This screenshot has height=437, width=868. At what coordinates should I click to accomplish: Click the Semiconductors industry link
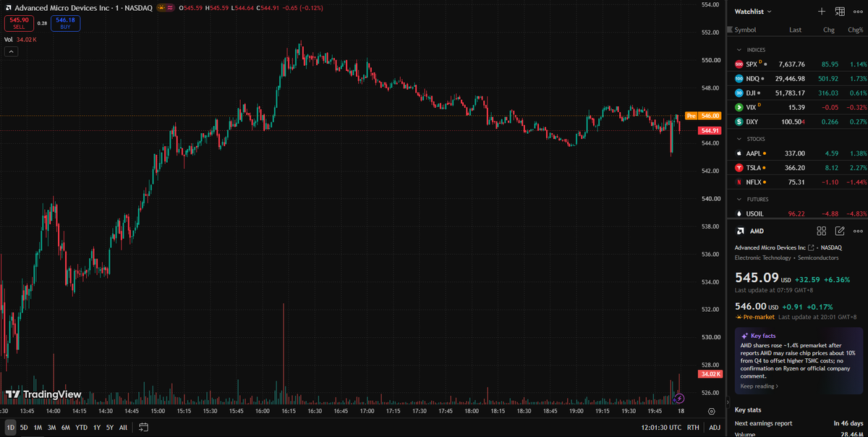pyautogui.click(x=818, y=258)
